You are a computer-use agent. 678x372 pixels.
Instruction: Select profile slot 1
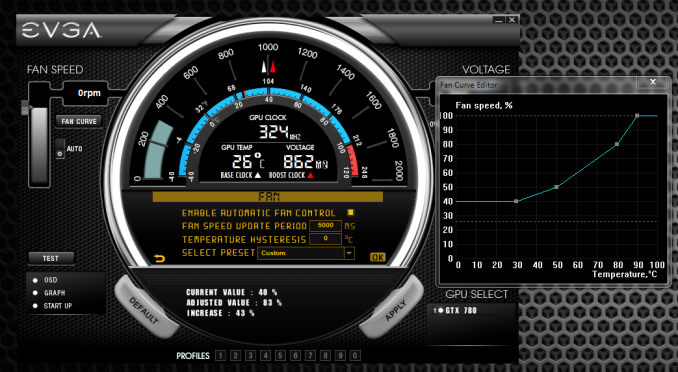pos(221,356)
